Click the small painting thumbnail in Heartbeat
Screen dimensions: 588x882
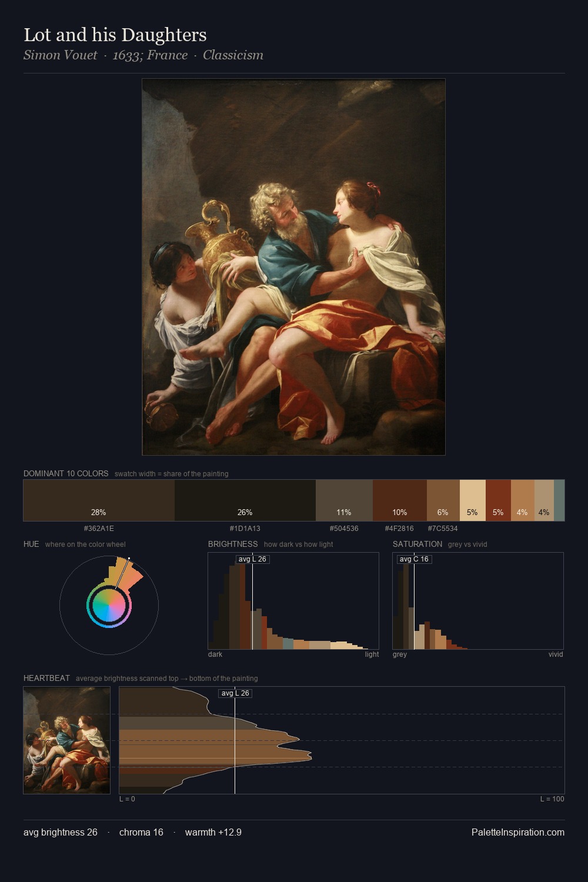(66, 740)
